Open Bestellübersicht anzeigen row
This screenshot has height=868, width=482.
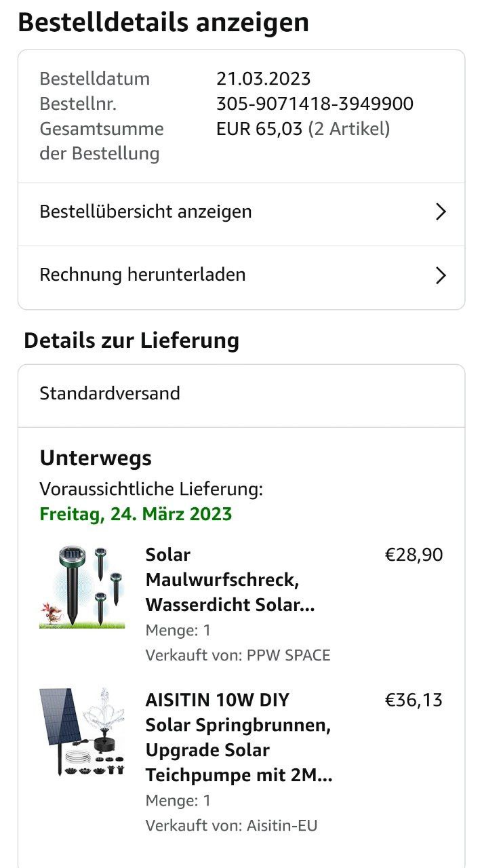click(146, 212)
